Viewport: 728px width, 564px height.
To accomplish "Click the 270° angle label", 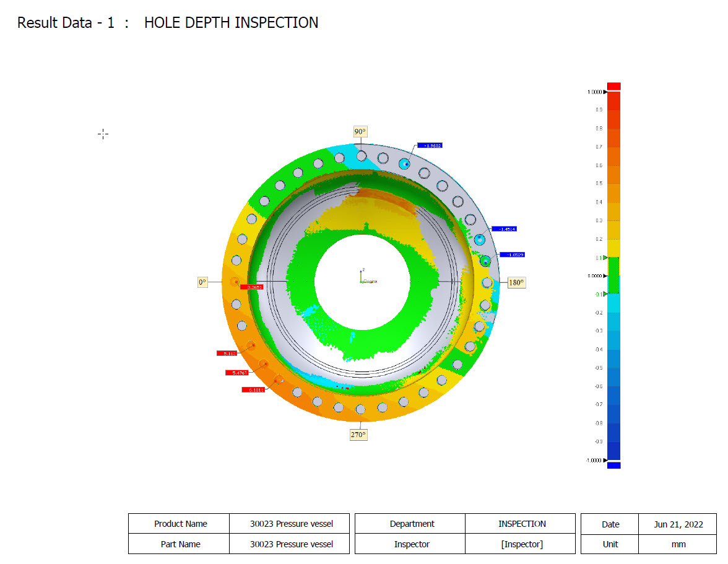I will click(358, 435).
